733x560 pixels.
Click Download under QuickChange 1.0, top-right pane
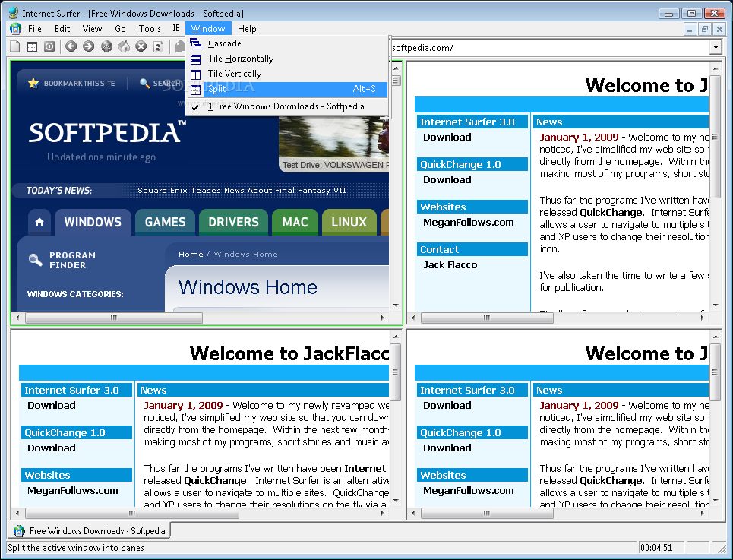point(447,179)
